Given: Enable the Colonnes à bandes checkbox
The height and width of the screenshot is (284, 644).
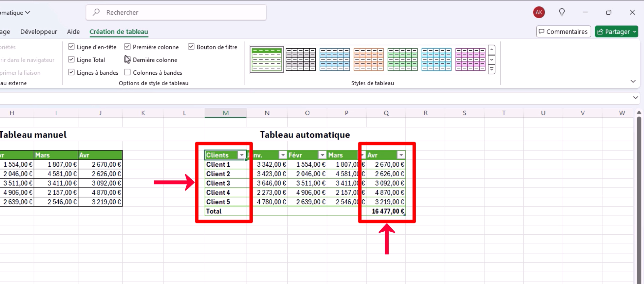Looking at the screenshot, I should tap(127, 72).
